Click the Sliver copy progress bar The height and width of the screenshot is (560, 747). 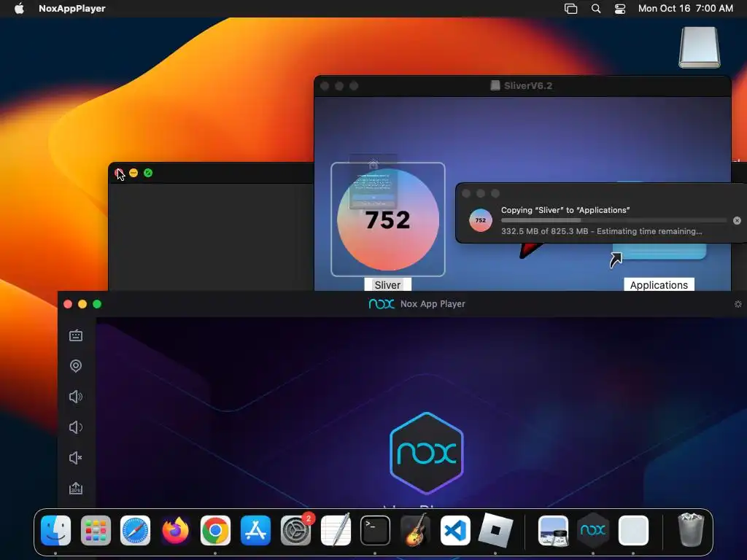pos(614,220)
